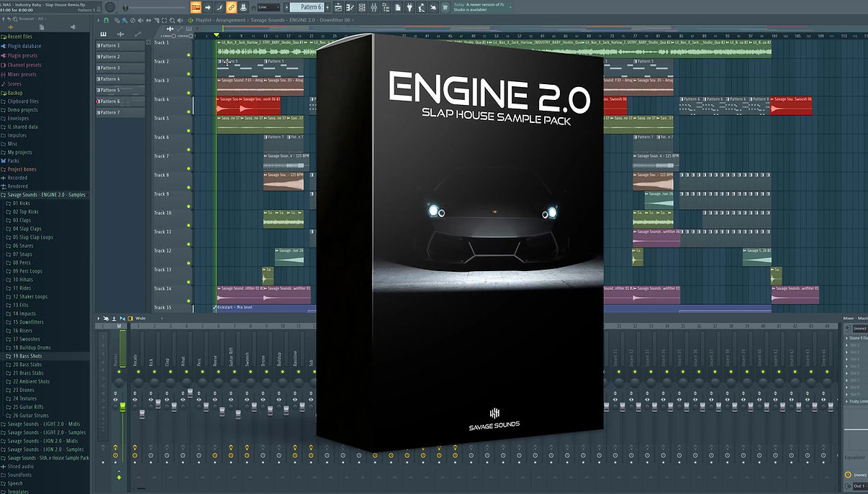The width and height of the screenshot is (868, 494).
Task: Click the Savage Sounds Swoosh clip on Track 4
Action: (791, 105)
